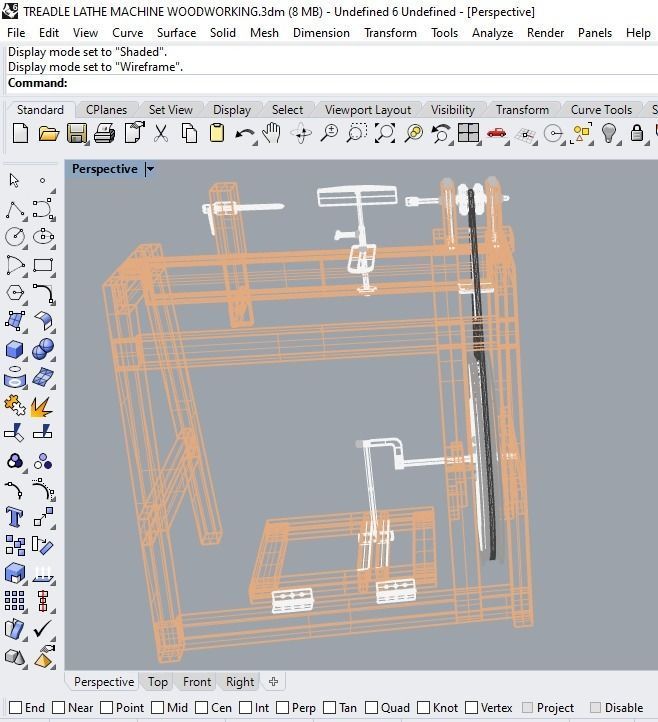The image size is (658, 722).
Task: Enable the Mid osnap checkbox
Action: [157, 708]
